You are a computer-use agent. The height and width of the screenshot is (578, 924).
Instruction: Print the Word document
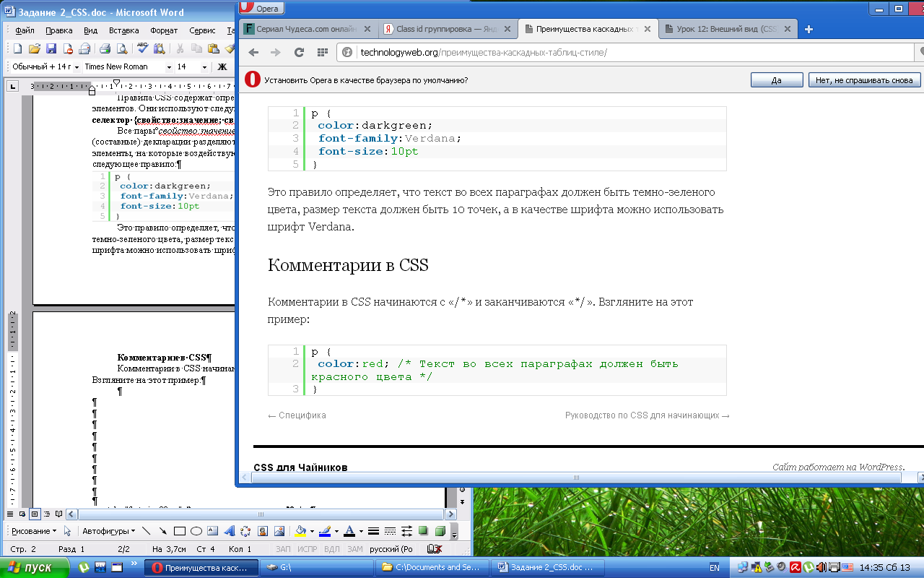(x=105, y=49)
